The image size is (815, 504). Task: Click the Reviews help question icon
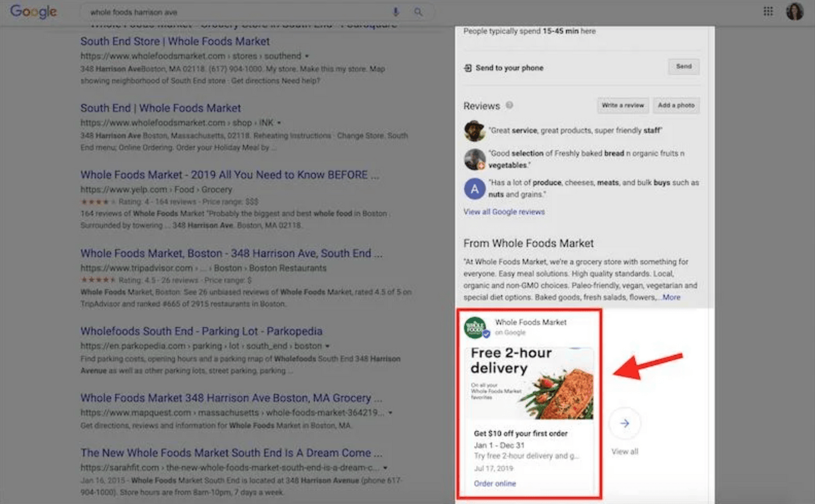(509, 105)
